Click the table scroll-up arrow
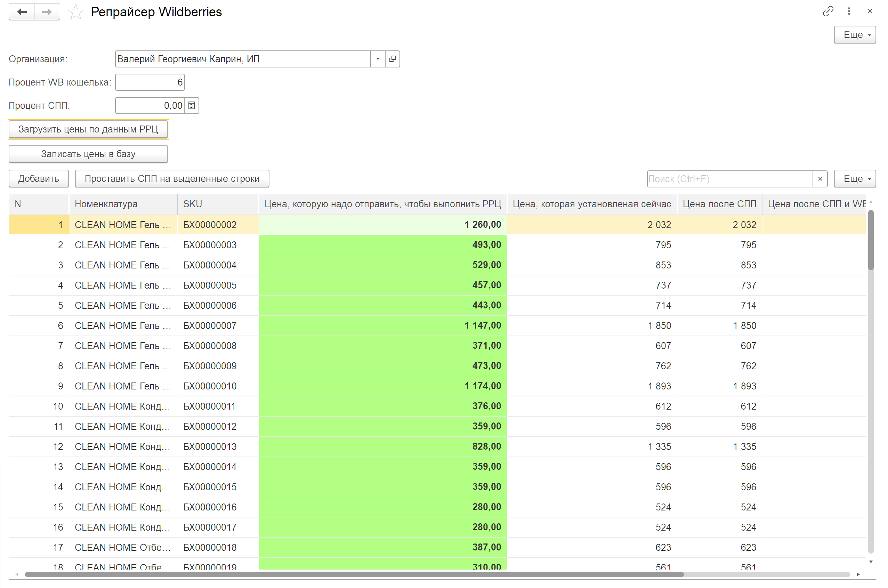Viewport: 888px width, 588px height. click(x=871, y=202)
